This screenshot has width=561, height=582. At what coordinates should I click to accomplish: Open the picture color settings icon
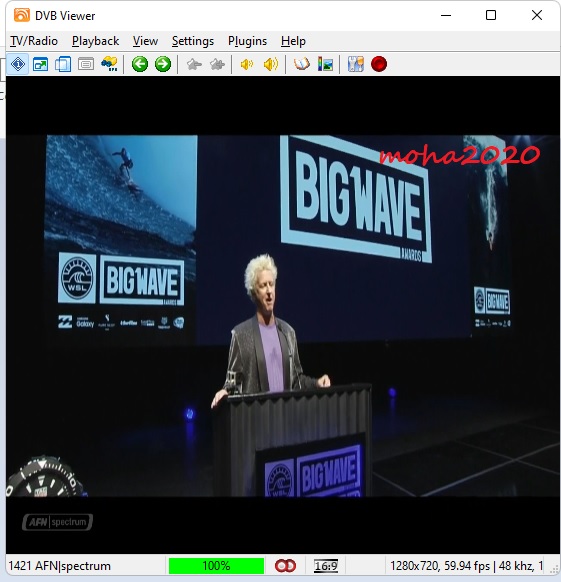(325, 64)
